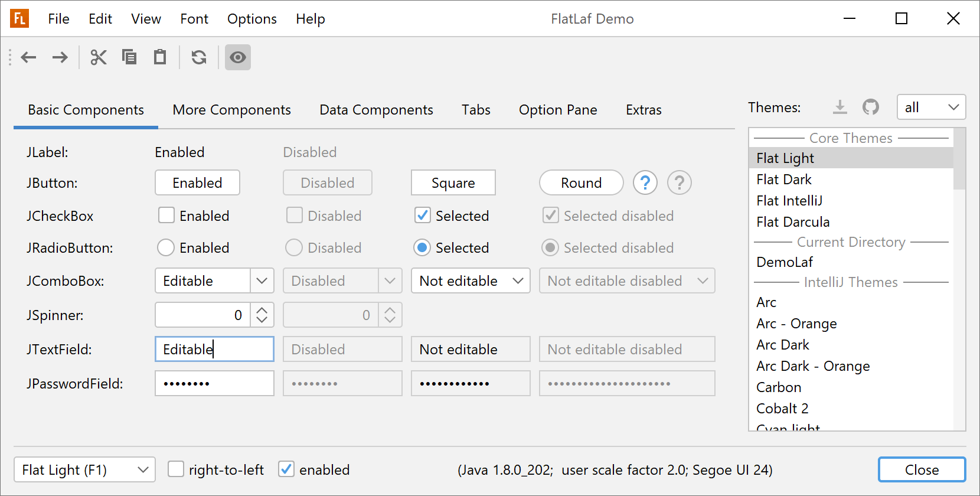Viewport: 980px width, 496px height.
Task: Expand the Flat Light (F1) dropdown
Action: (x=84, y=470)
